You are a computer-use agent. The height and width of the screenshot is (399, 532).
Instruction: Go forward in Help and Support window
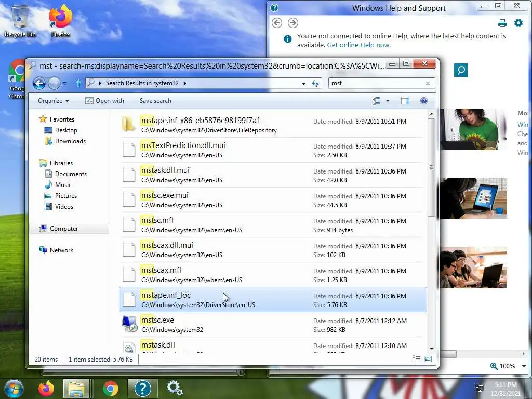[x=293, y=23]
